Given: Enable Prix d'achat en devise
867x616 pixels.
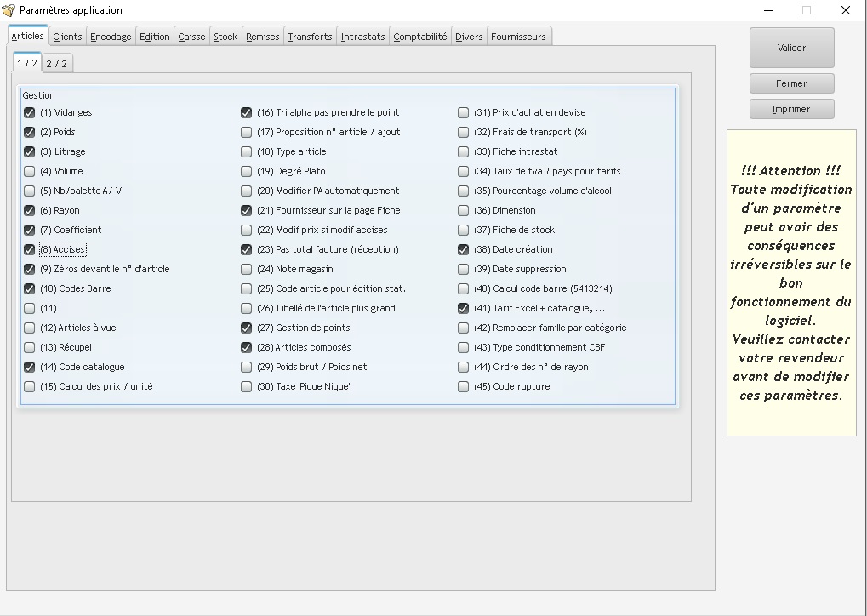Looking at the screenshot, I should point(464,112).
